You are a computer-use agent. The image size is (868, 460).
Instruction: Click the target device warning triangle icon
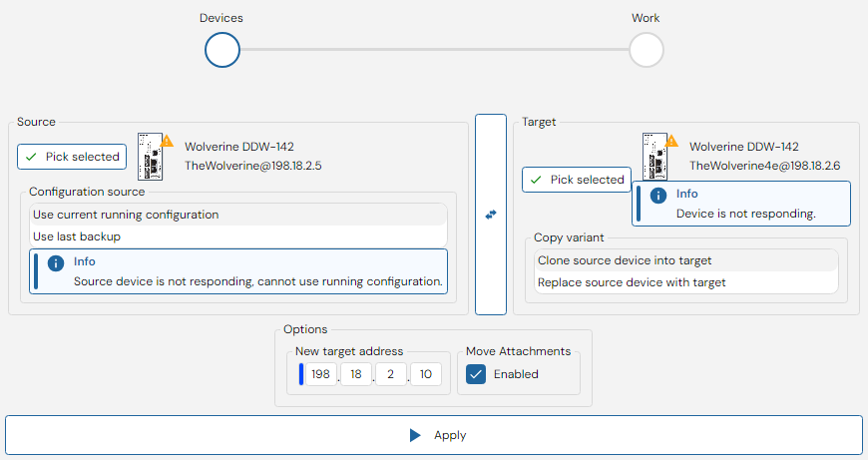(x=671, y=141)
